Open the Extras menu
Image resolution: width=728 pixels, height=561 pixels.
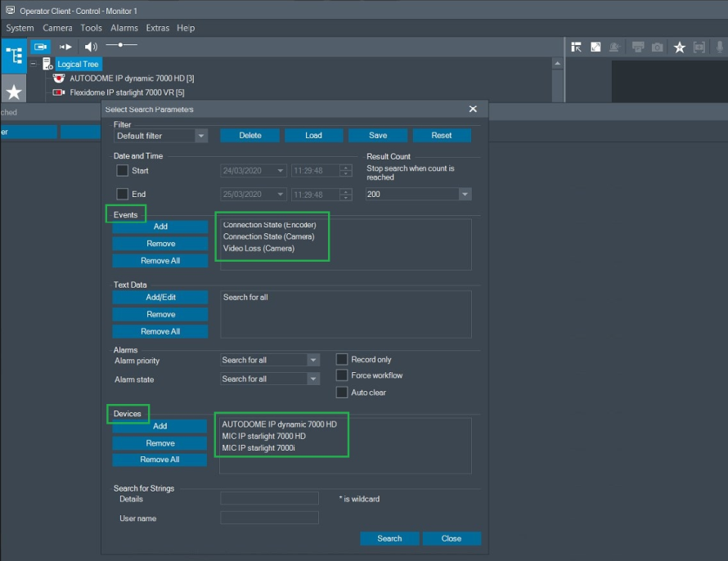pyautogui.click(x=158, y=28)
